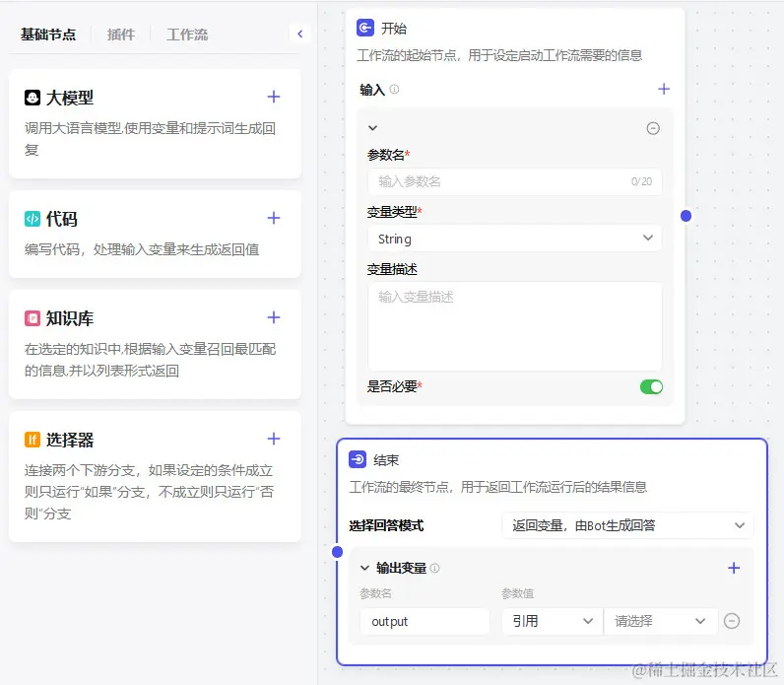The image size is (784, 685).
Task: Click the 结束 node icon
Action: click(358, 459)
